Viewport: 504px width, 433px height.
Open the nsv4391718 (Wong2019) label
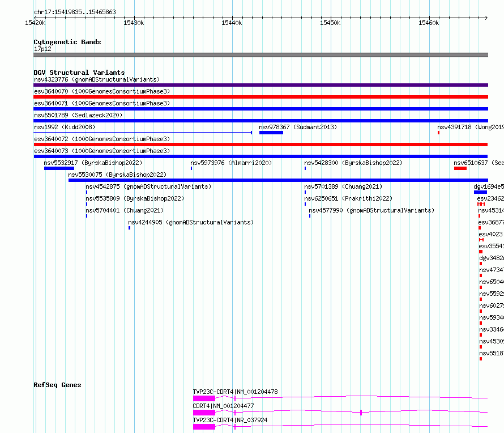click(471, 127)
